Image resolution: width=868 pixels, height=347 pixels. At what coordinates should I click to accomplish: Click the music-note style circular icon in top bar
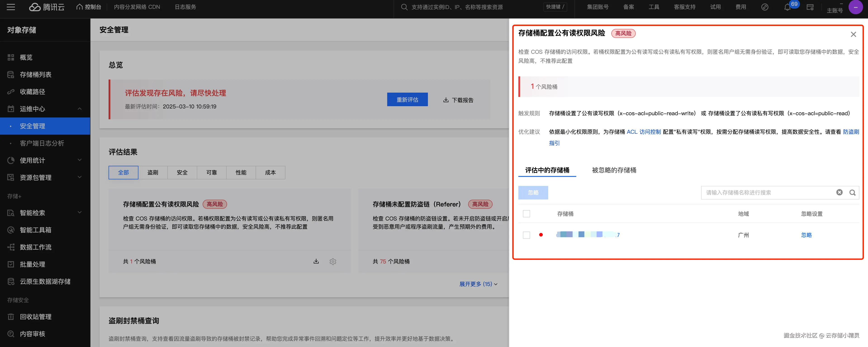765,7
